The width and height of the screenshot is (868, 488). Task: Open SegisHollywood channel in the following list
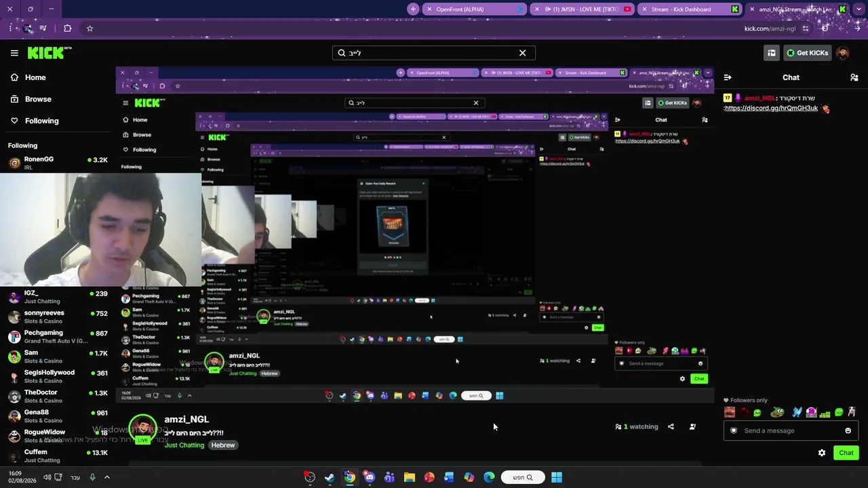(x=57, y=376)
